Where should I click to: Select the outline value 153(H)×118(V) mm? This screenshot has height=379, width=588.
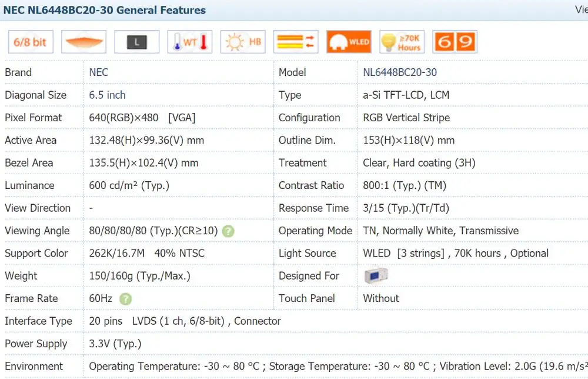point(409,140)
